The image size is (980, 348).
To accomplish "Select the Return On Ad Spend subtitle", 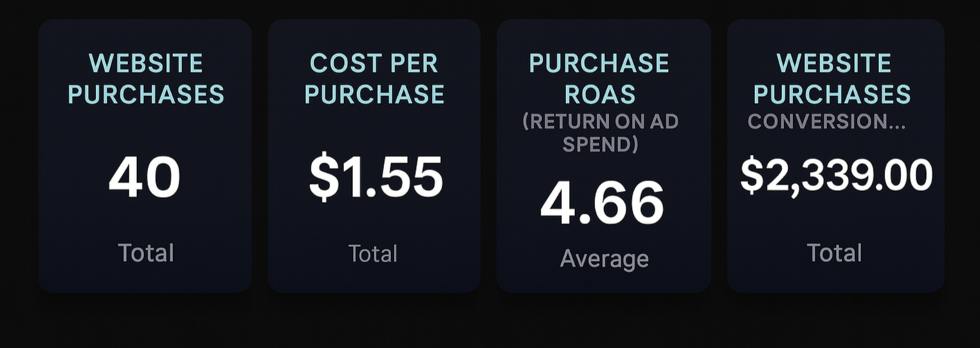I will click(x=601, y=133).
